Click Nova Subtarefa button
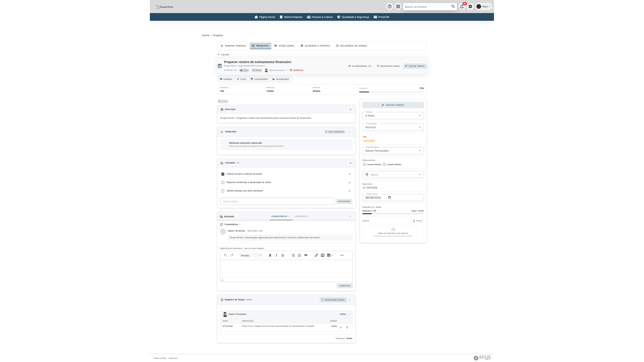Screen dimensions: 644x362 click(335, 132)
